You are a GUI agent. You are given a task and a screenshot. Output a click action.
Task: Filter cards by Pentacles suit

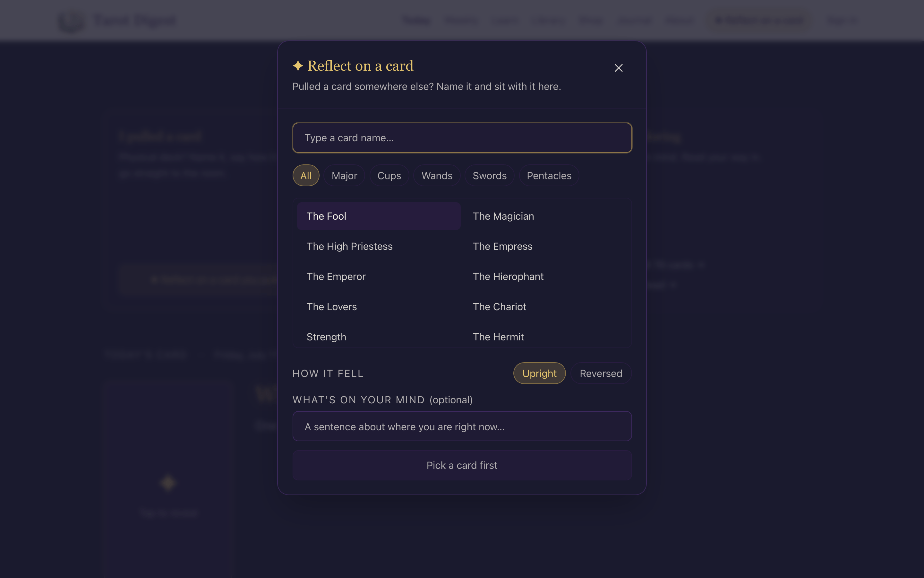549,175
